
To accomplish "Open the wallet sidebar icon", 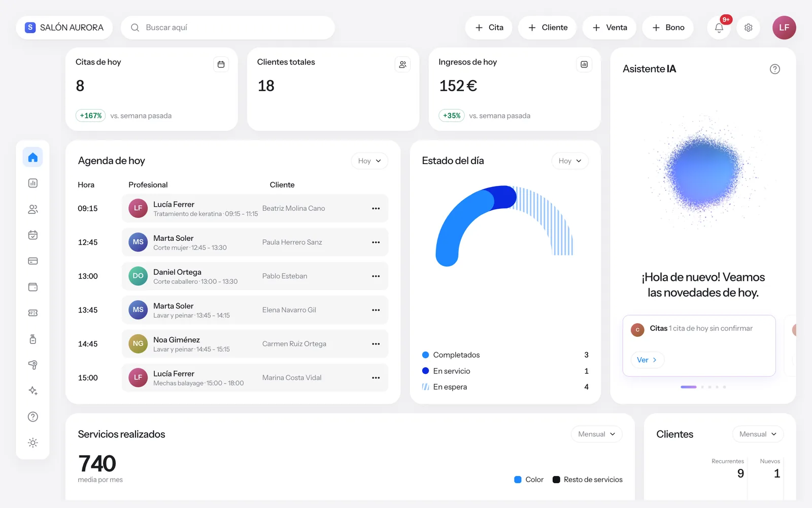I will (x=33, y=287).
